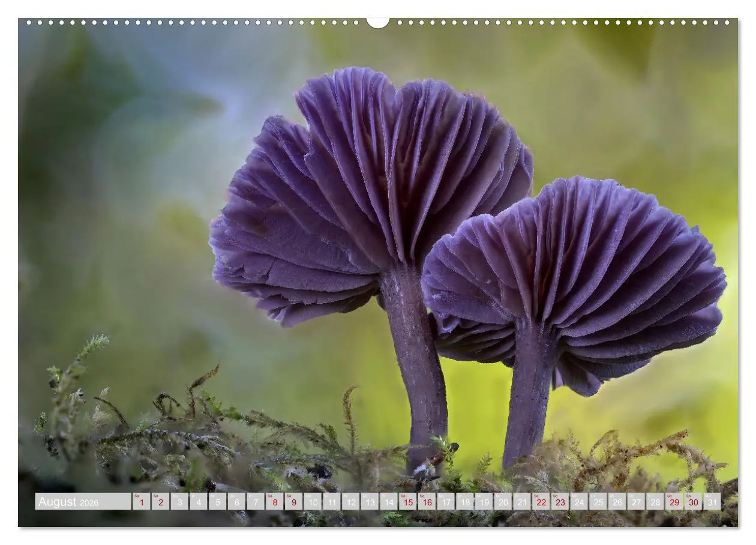
Task: Select day 18 in the calendar strip
Action: tap(464, 502)
